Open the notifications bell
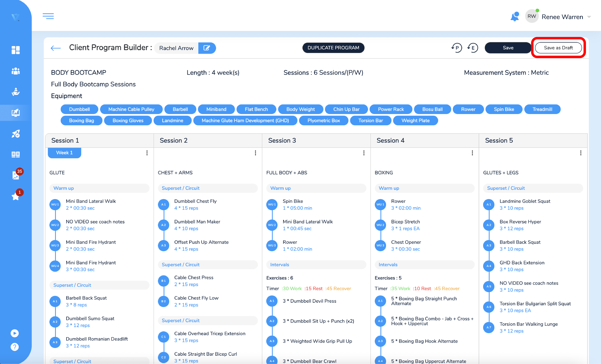The height and width of the screenshot is (364, 601). [x=515, y=17]
